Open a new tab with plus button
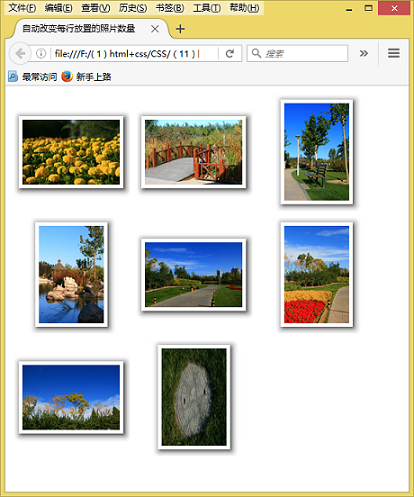Viewport: 414px width, 497px height. coord(180,29)
